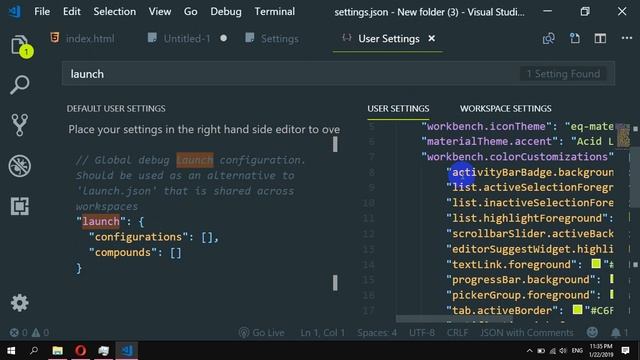
Task: Click the Open File icon in editor toolbar
Action: [x=575, y=38]
